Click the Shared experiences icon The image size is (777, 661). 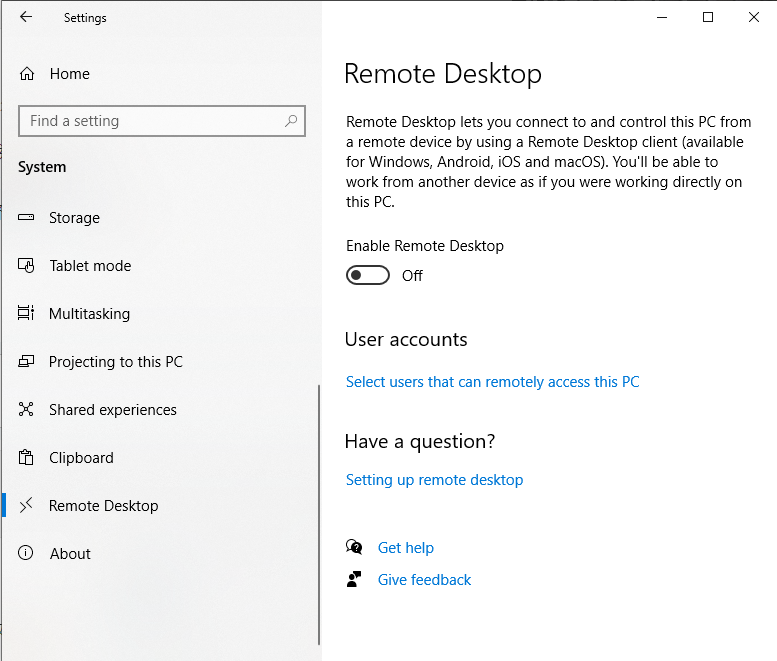[26, 409]
